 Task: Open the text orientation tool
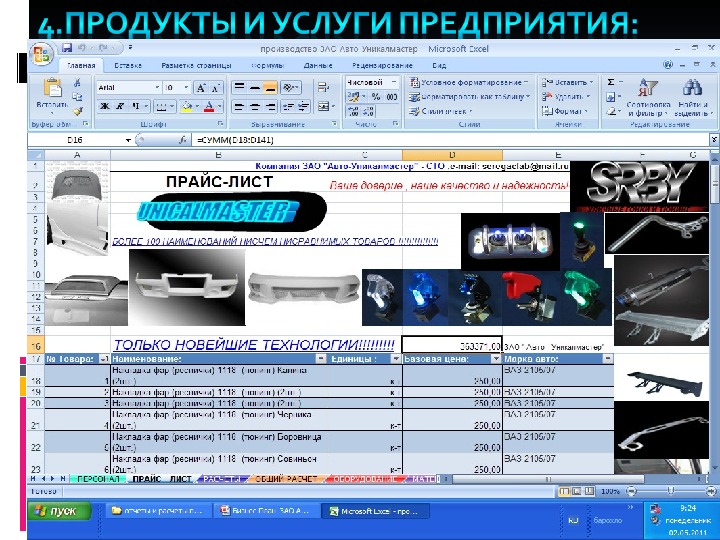tap(290, 87)
